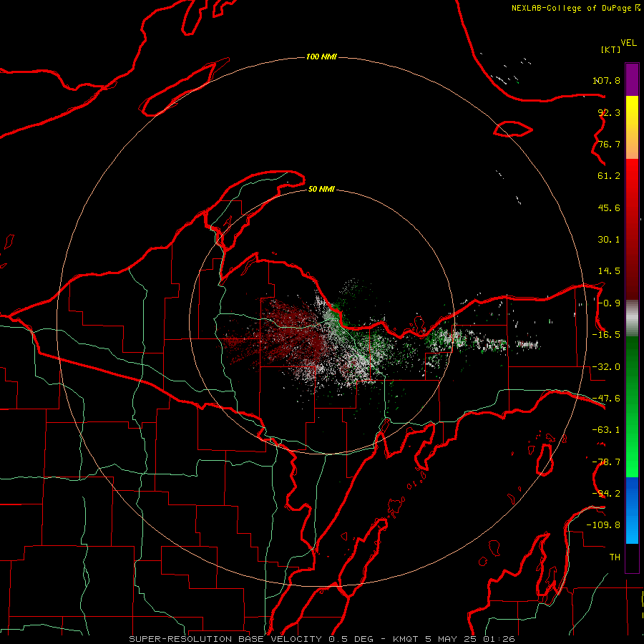Click the [KT] units label
Image resolution: width=644 pixels, height=644 pixels.
[610, 49]
